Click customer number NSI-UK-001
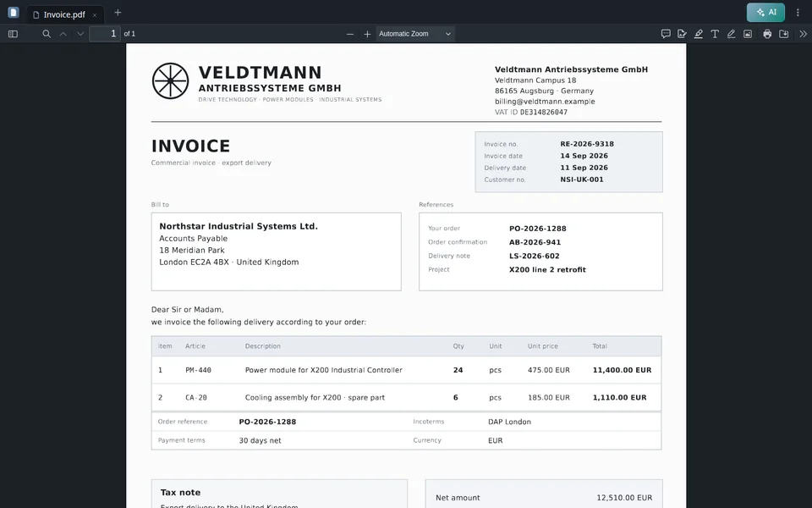Image resolution: width=812 pixels, height=508 pixels. pyautogui.click(x=582, y=179)
